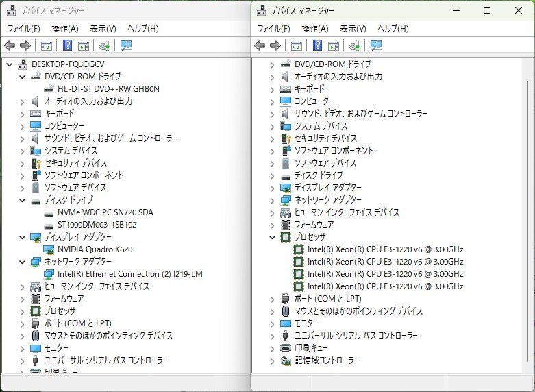Screen dimensions: 535x392
Task: Click Update driver icon in right window toolbar
Action: click(354, 45)
